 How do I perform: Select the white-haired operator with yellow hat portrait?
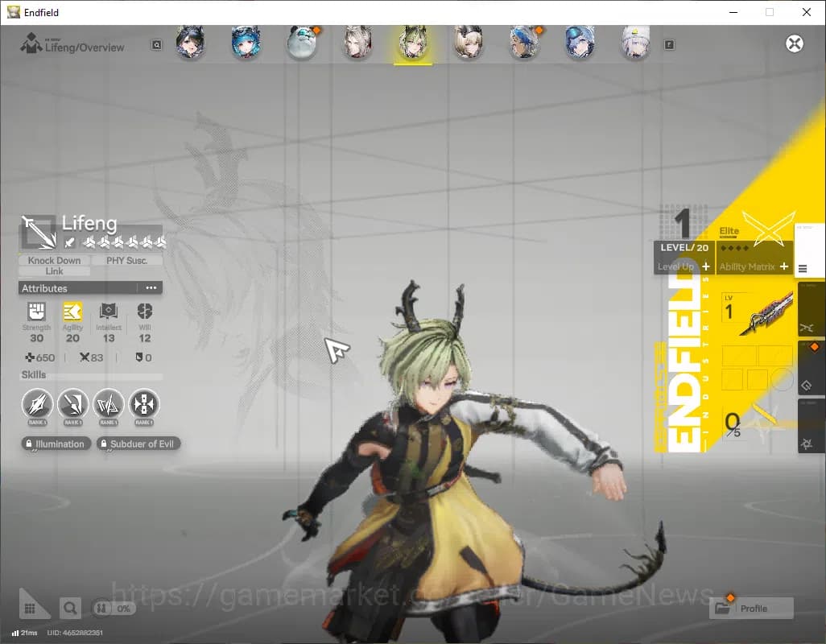pyautogui.click(x=634, y=43)
